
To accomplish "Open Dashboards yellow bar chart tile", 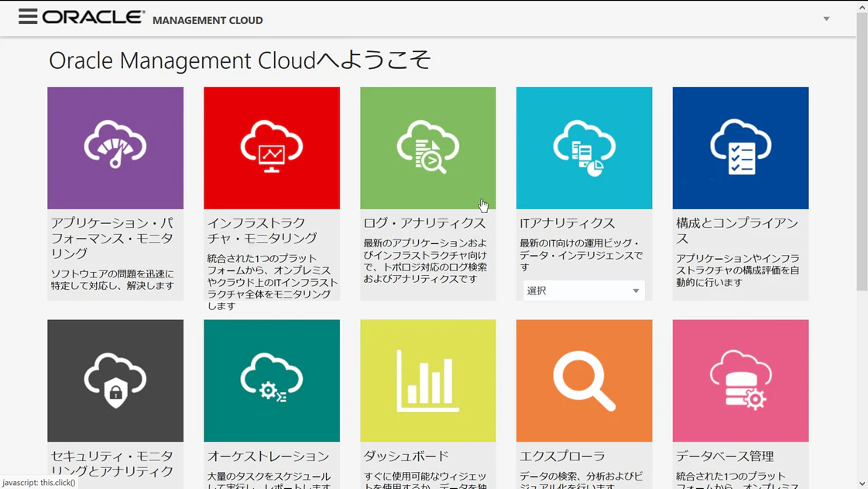I will point(428,381).
